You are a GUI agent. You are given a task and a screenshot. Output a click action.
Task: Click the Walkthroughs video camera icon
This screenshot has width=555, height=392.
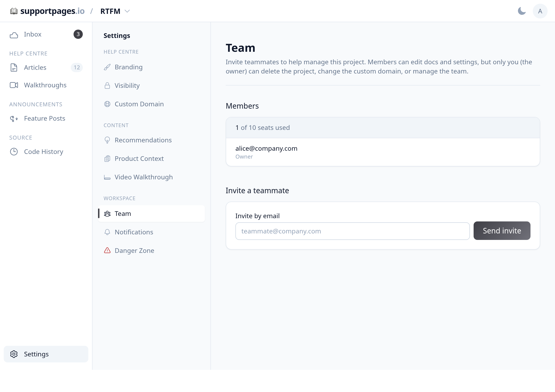[14, 85]
